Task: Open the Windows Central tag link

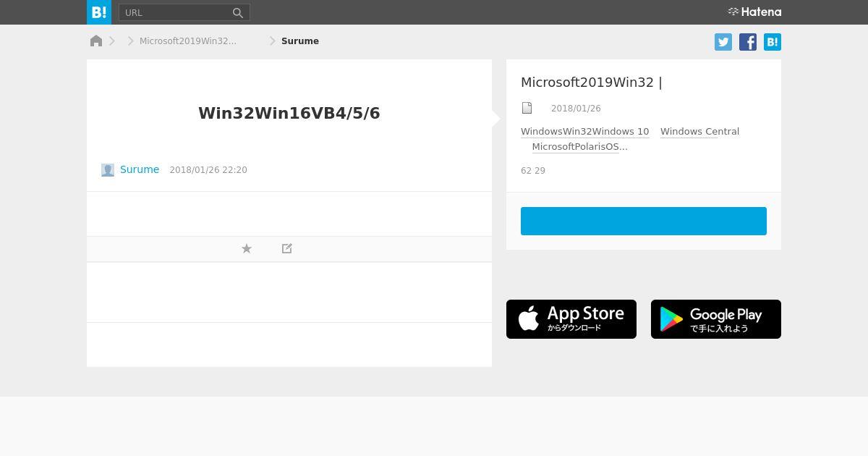Action: pyautogui.click(x=699, y=132)
